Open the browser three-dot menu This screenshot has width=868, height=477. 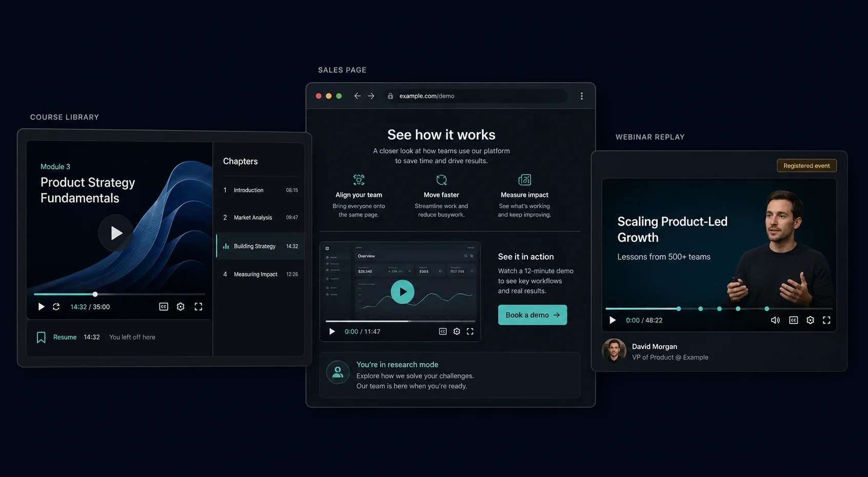click(x=582, y=96)
